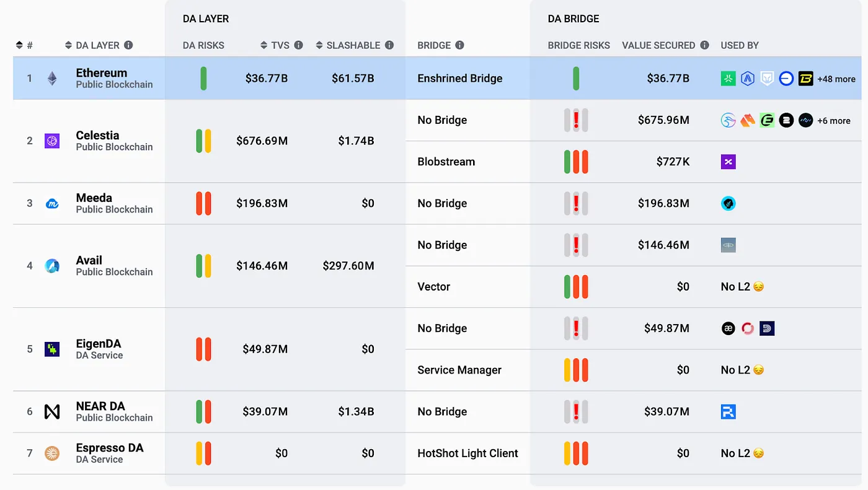Viewport: 868px width, 490px height.
Task: Click Ethereum's green DA risk indicator
Action: (x=203, y=79)
